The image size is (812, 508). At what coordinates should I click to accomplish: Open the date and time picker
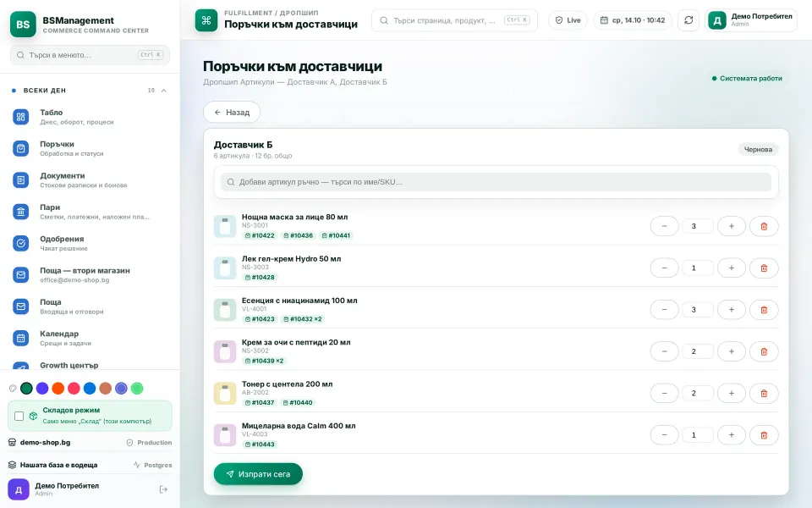click(x=633, y=20)
